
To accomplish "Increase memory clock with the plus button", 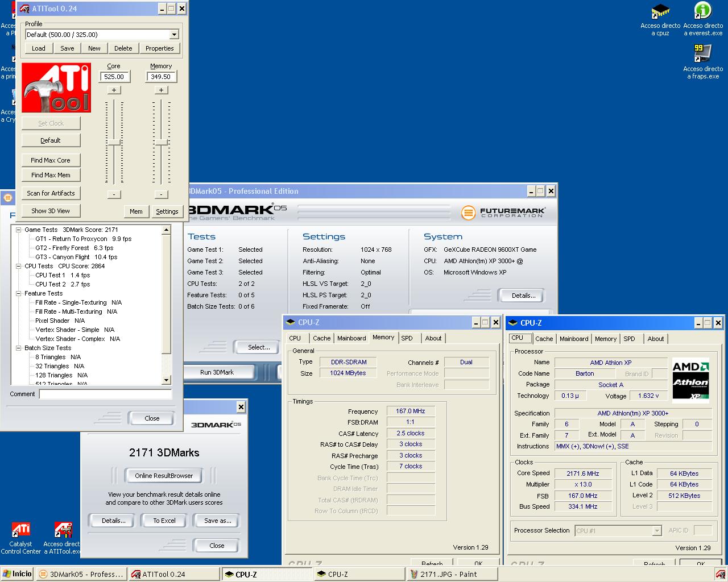I will tap(161, 90).
